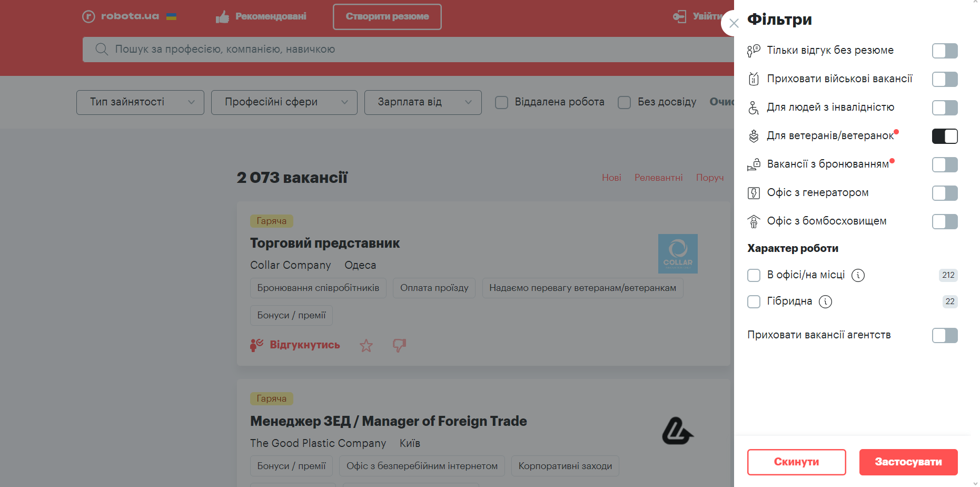Open the Професійні сфери dropdown
The height and width of the screenshot is (487, 980).
click(x=284, y=102)
